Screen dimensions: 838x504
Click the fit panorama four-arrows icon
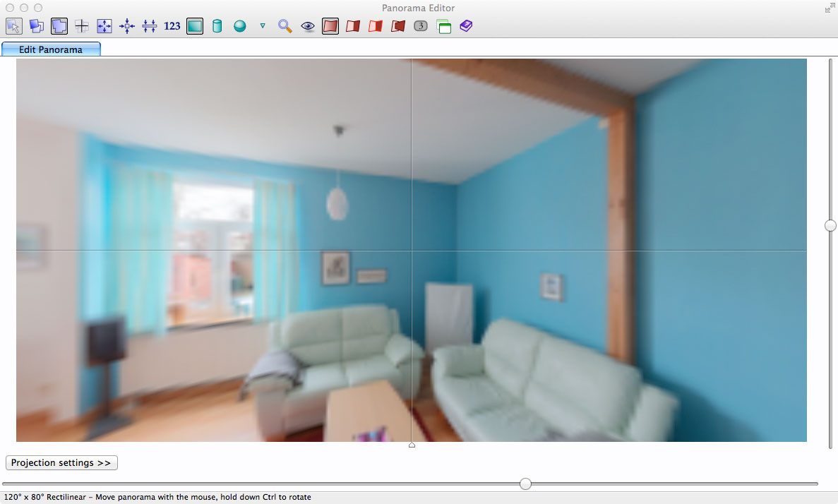click(x=104, y=26)
